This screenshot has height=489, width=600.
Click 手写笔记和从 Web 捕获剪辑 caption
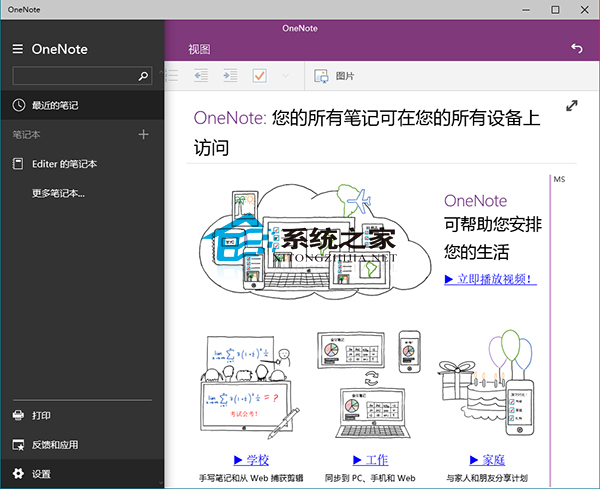click(x=251, y=478)
